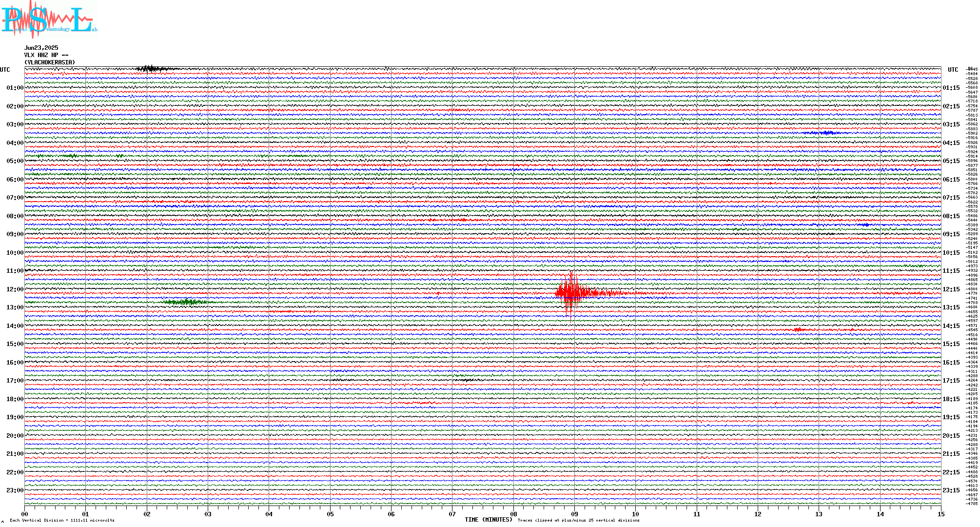Click the PSL Seismology Lab logo
The image size is (980, 527).
[49, 19]
